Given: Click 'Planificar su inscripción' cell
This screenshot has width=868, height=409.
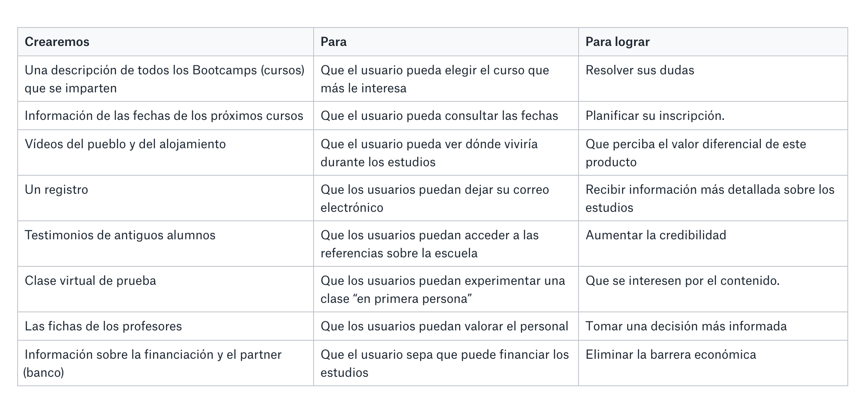Looking at the screenshot, I should point(713,116).
